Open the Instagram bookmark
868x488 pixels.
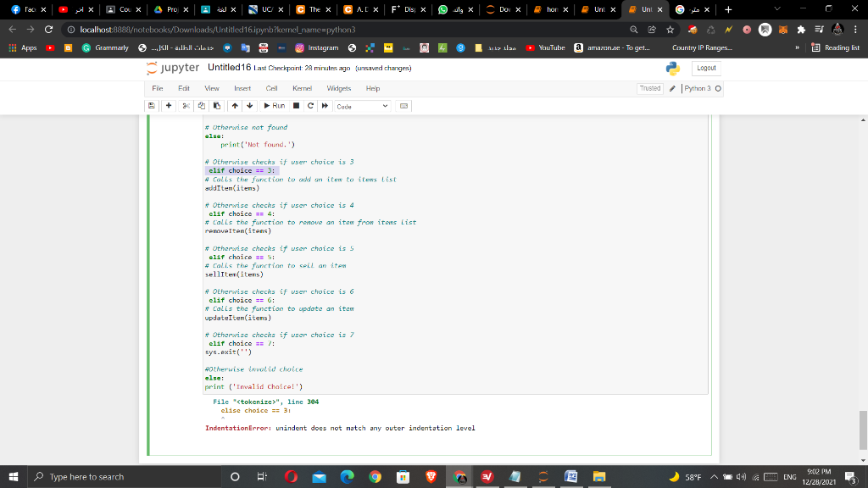tap(317, 47)
